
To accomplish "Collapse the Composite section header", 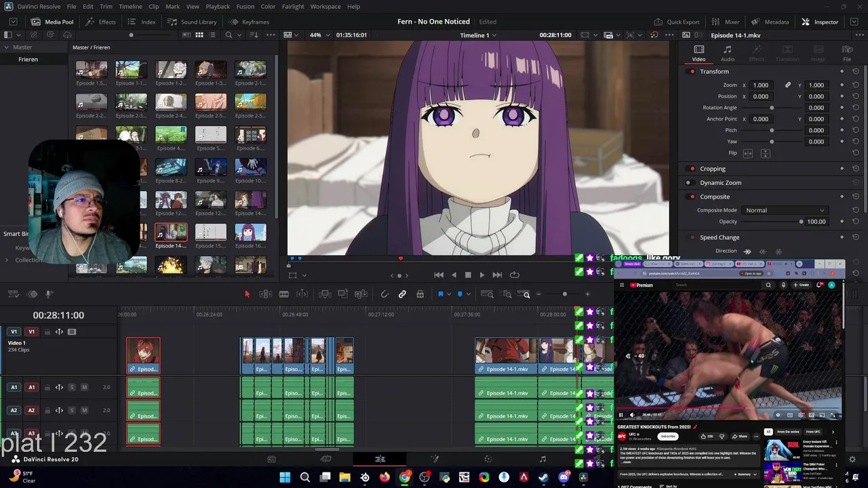I will pyautogui.click(x=715, y=197).
